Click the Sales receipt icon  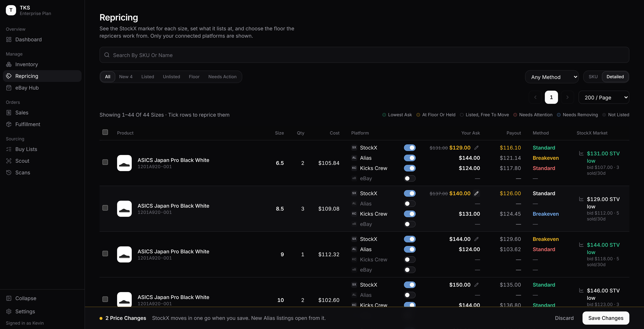(x=9, y=113)
